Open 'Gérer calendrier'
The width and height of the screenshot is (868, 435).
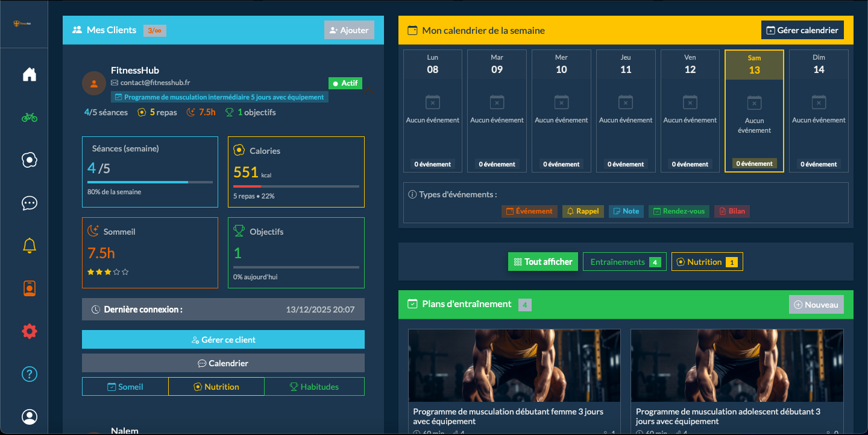[x=802, y=30]
